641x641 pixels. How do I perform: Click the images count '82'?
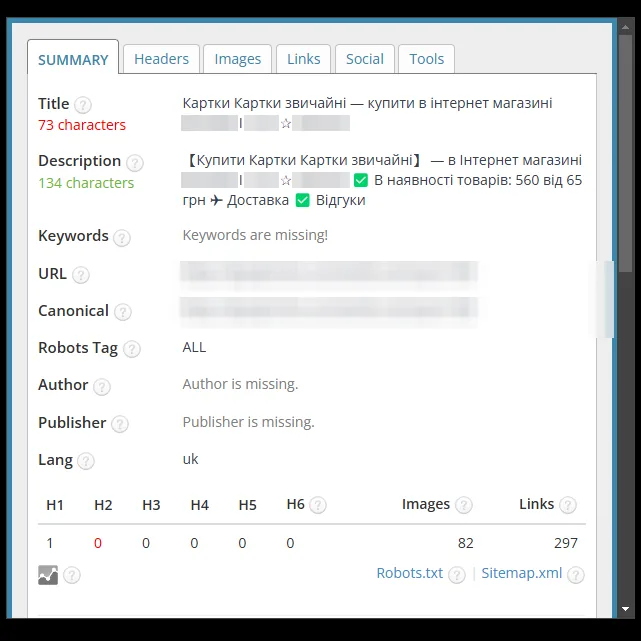click(x=466, y=543)
